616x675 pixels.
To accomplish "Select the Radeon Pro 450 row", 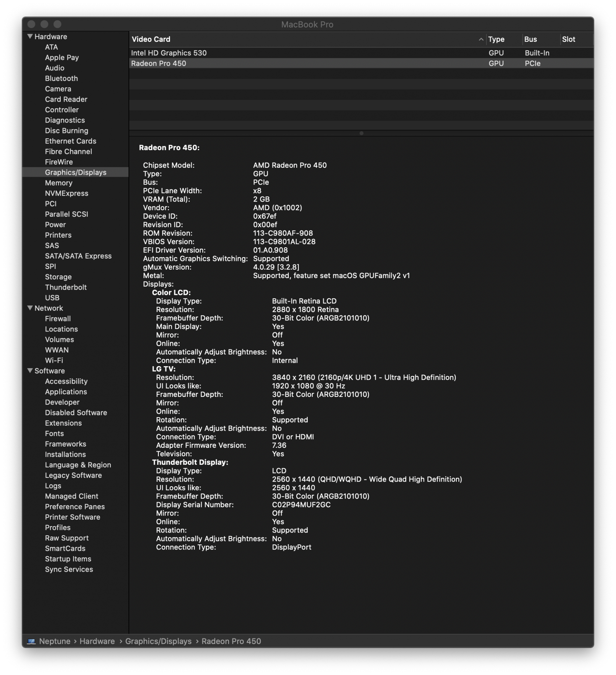I will pos(361,63).
